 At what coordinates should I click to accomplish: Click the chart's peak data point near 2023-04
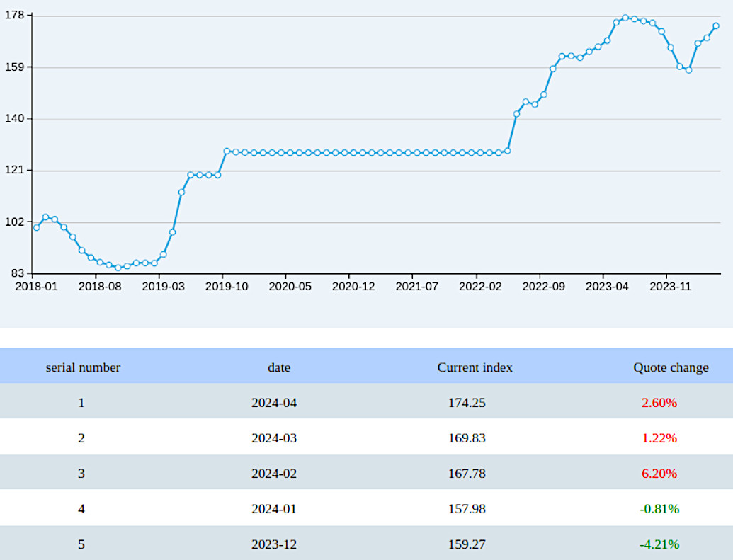[625, 16]
